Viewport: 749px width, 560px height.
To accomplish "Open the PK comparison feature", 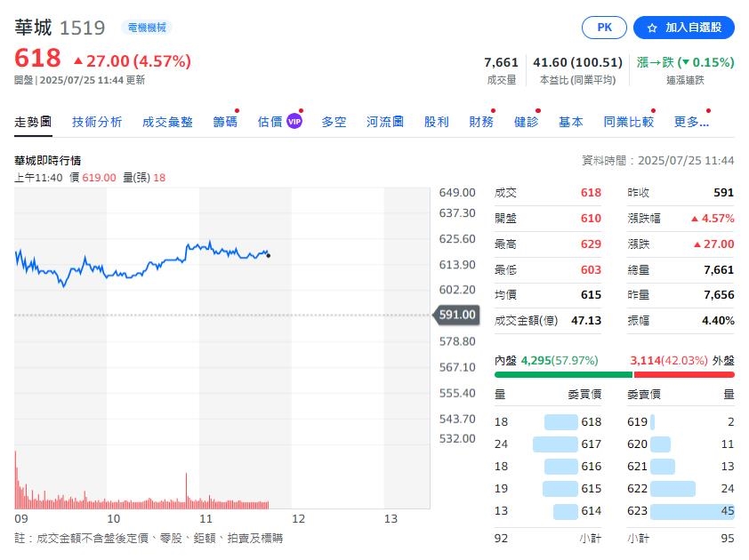I will click(x=604, y=28).
